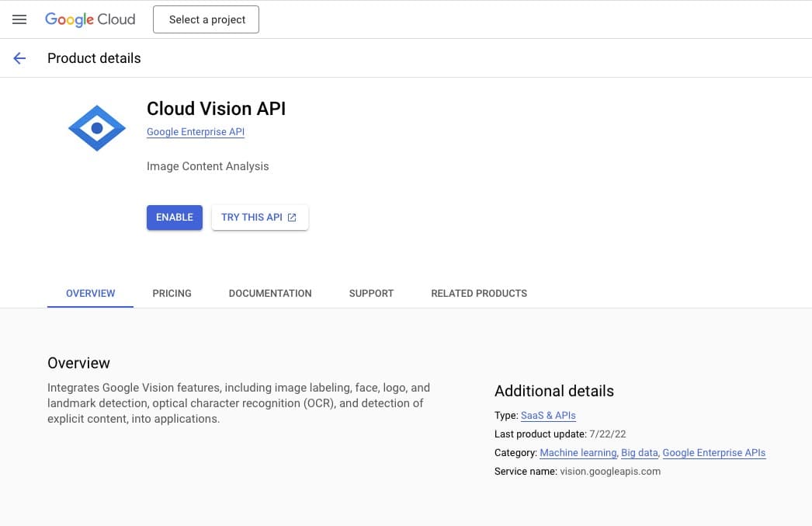Enable the Cloud Vision API
This screenshot has width=812, height=526.
coord(175,218)
